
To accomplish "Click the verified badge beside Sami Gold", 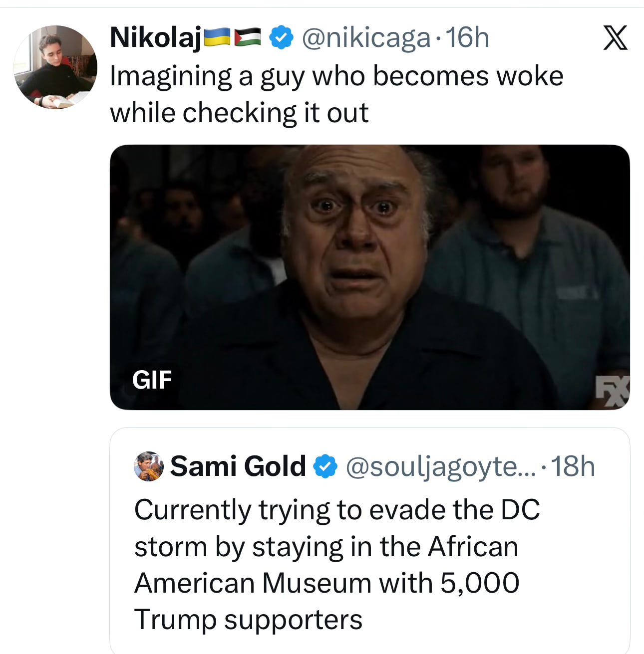I will click(325, 466).
